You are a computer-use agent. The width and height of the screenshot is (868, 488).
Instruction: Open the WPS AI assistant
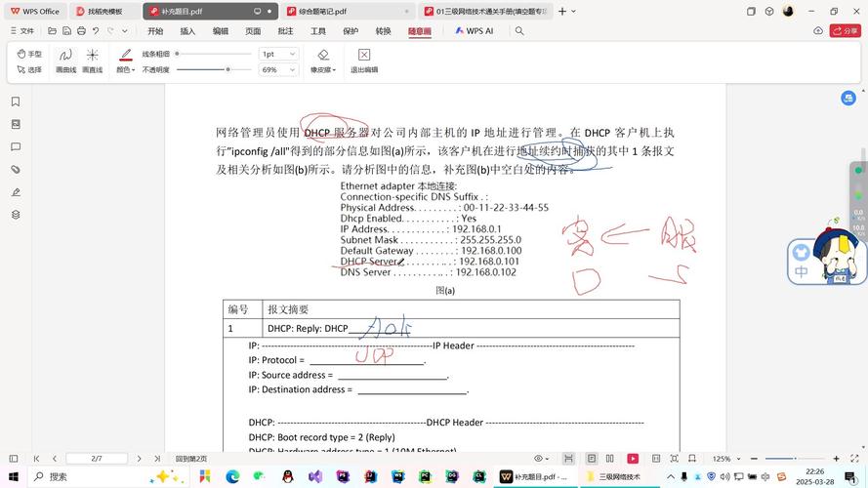[475, 31]
